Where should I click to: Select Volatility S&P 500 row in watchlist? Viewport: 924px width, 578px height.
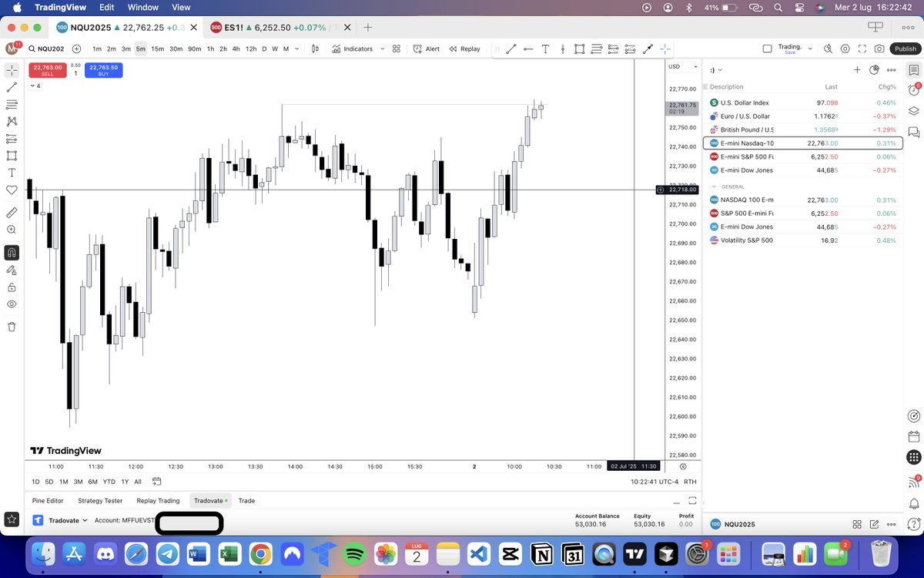(803, 240)
